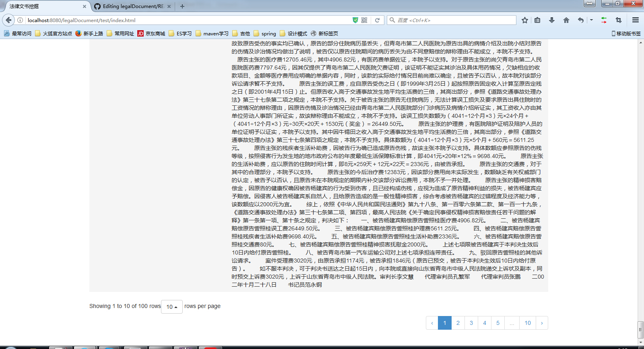Click the search magnifier icon
Viewport: 644px width, 349px height.
pos(392,20)
